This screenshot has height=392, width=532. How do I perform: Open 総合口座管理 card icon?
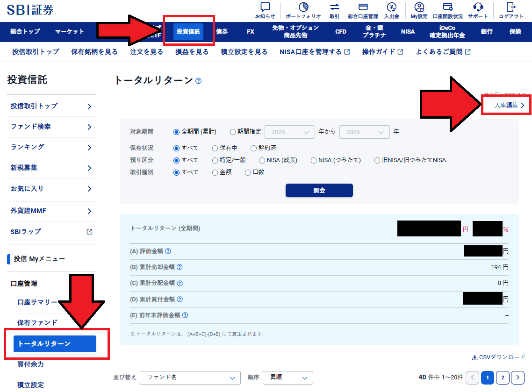click(x=363, y=7)
